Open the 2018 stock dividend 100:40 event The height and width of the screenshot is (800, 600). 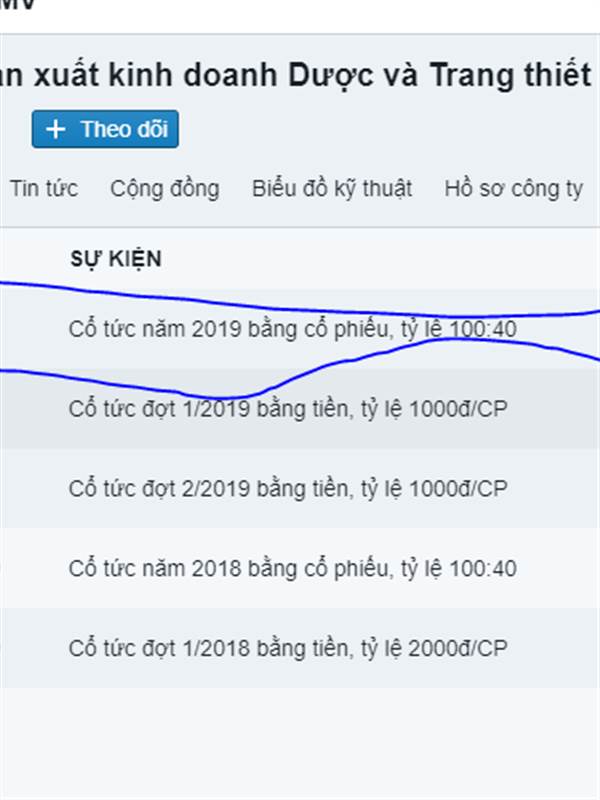pyautogui.click(x=293, y=568)
